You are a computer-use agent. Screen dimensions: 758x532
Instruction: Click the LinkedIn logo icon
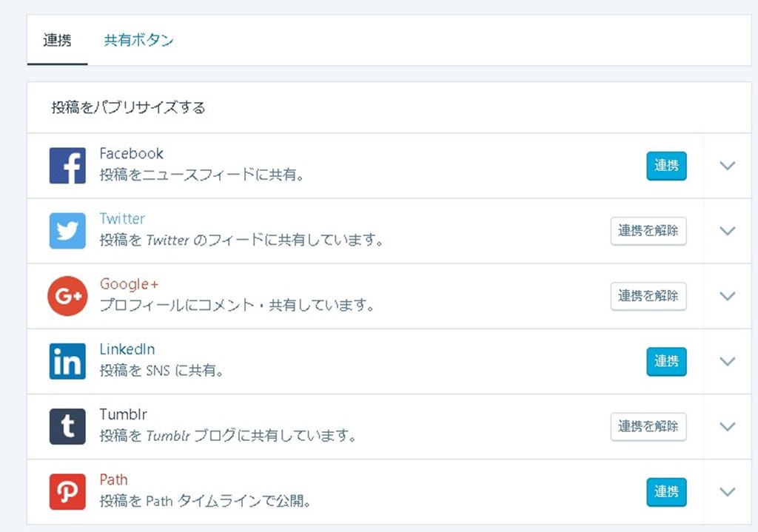67,361
